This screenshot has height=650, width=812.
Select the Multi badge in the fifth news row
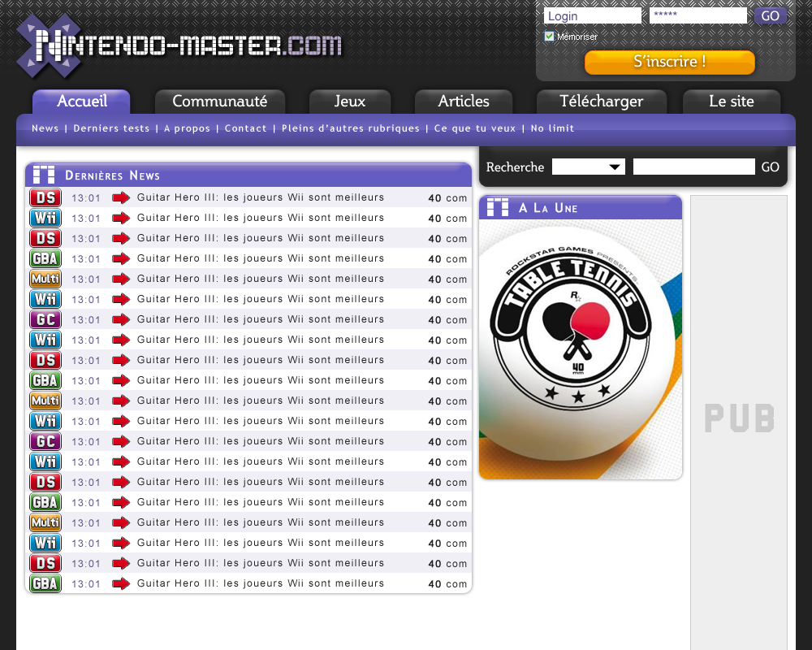[45, 279]
